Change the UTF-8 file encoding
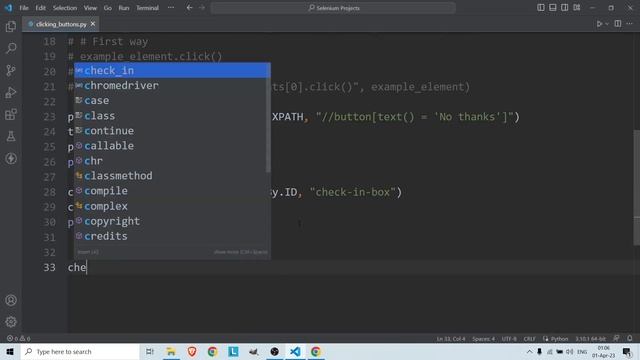This screenshot has height=360, width=640. tap(509, 339)
